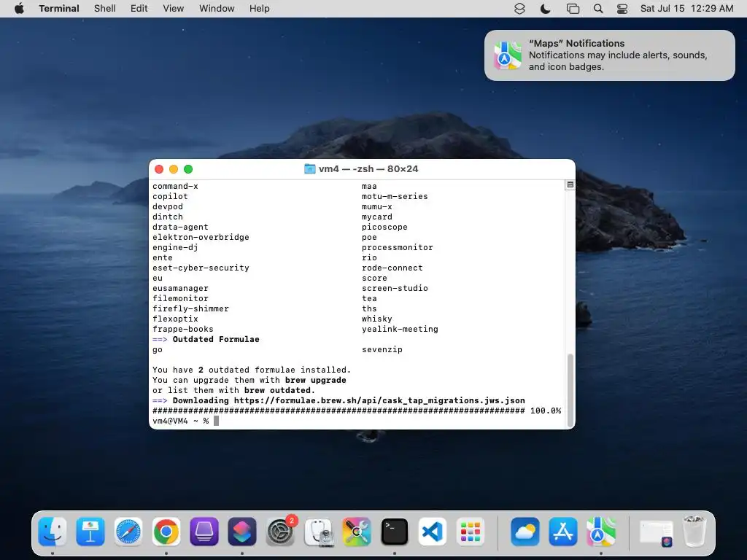The image size is (747, 560).
Task: Launch Shortcuts app from dock
Action: pyautogui.click(x=242, y=531)
